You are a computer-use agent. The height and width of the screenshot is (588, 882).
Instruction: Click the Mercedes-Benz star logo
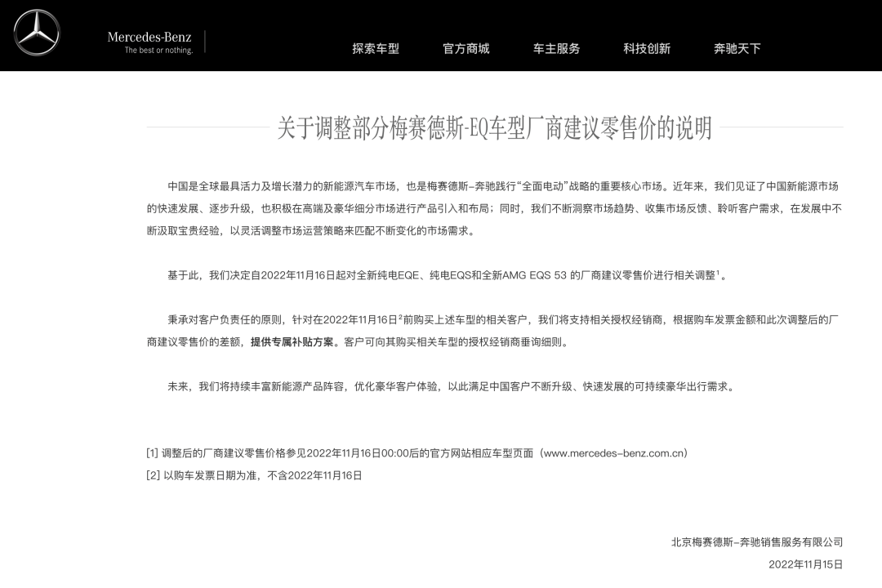click(37, 33)
